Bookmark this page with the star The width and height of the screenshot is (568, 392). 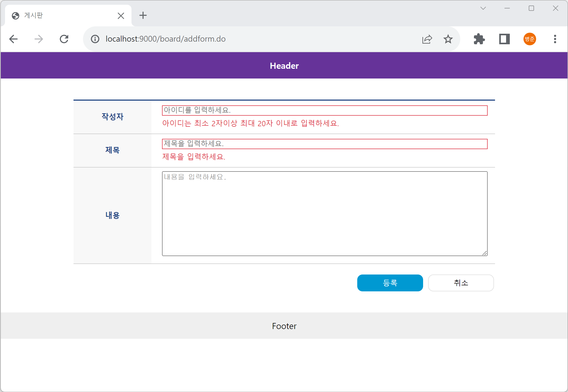coord(448,39)
